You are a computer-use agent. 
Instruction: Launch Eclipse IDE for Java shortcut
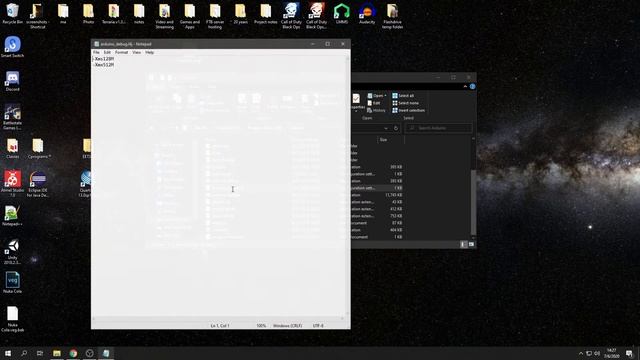[38, 184]
